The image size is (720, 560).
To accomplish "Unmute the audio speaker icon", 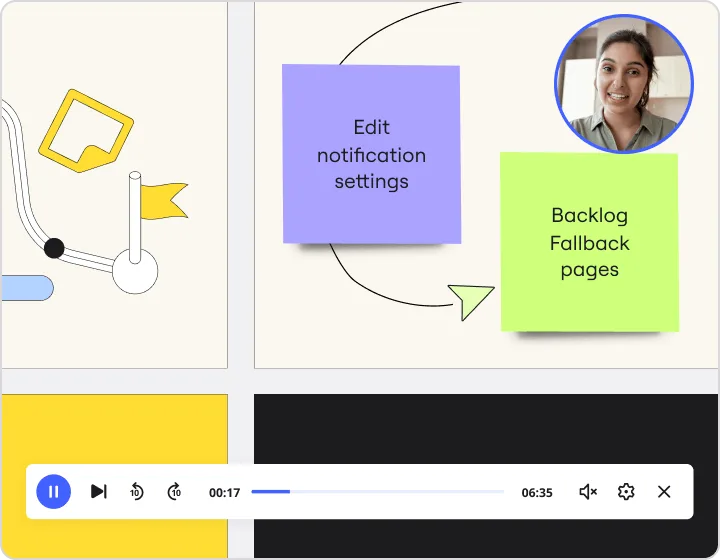I will click(588, 492).
